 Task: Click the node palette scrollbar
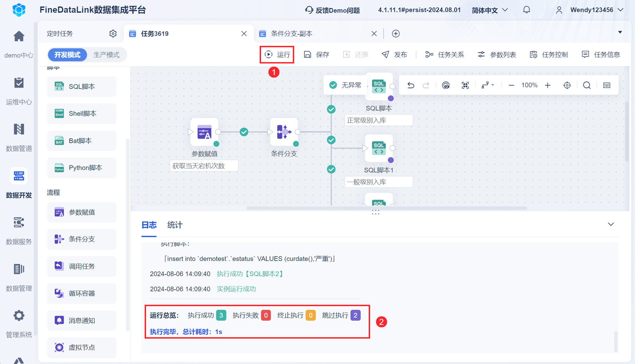coord(127,235)
